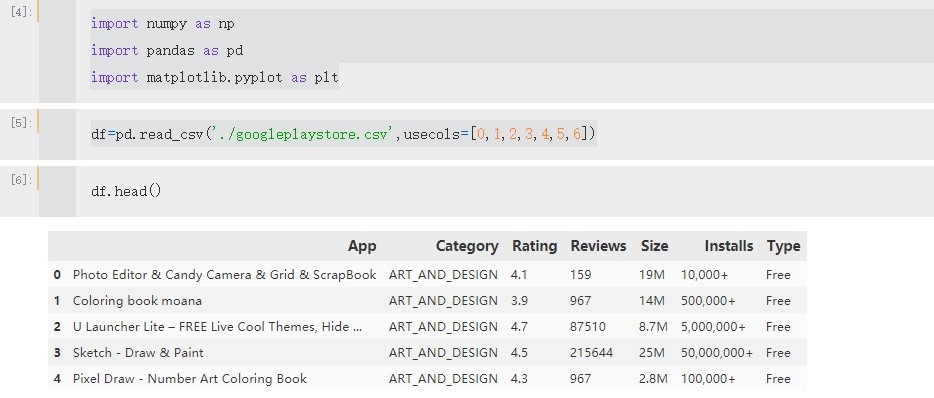The height and width of the screenshot is (398, 934).
Task: Click the App column header
Action: 362,246
